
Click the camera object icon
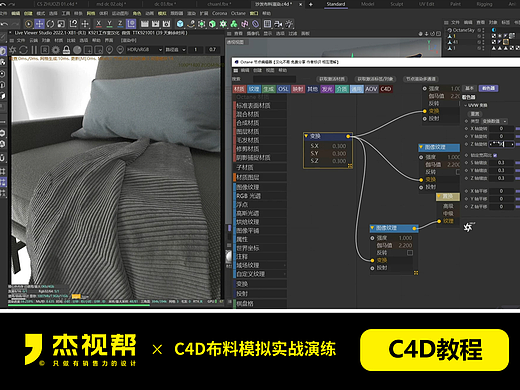(278, 24)
